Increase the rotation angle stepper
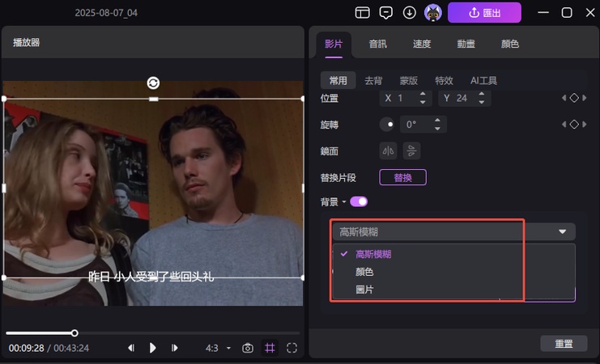The image size is (600, 364). tap(437, 121)
